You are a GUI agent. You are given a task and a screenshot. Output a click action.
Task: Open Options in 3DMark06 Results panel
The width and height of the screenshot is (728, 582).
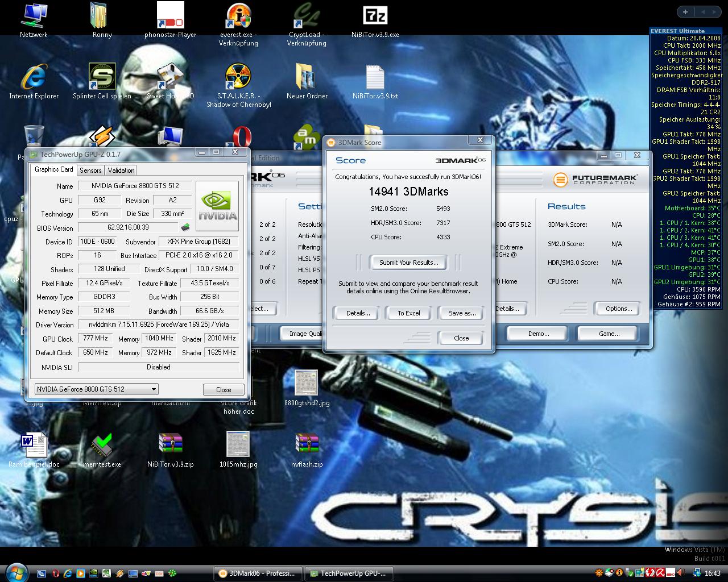619,309
